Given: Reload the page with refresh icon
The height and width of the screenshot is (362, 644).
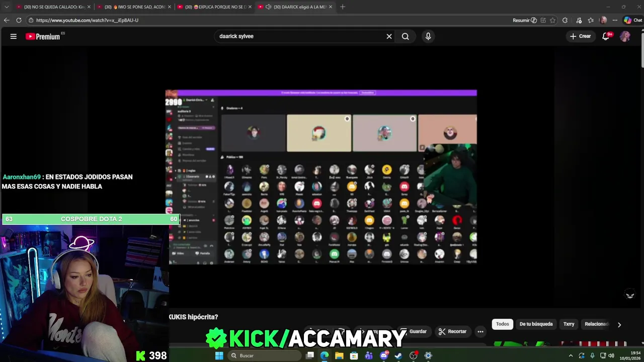Looking at the screenshot, I should click(19, 20).
